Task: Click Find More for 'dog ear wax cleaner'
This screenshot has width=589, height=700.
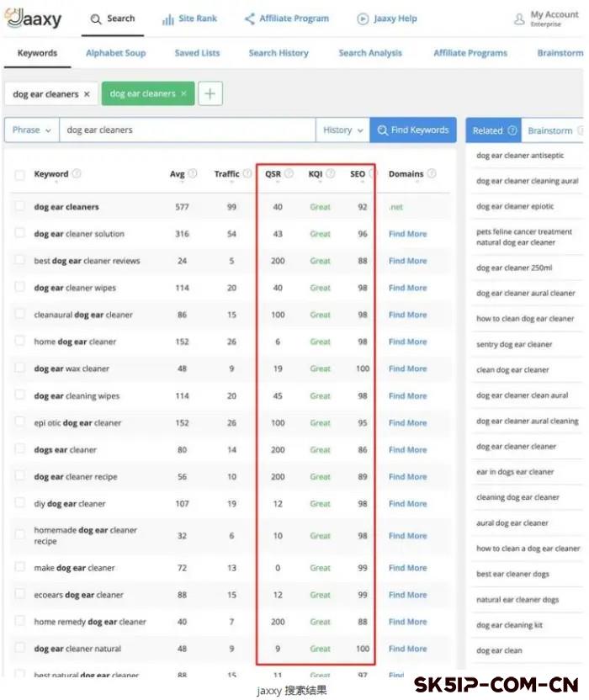Action: pos(408,369)
